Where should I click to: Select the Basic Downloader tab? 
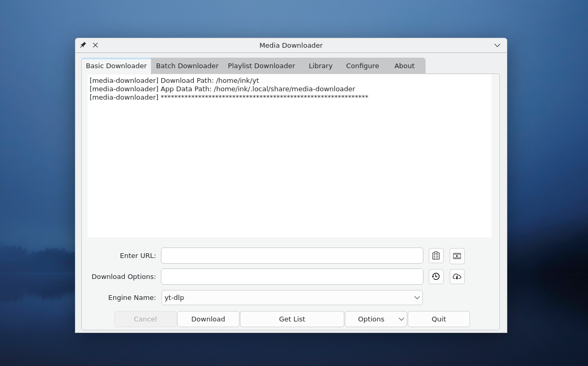pyautogui.click(x=116, y=66)
